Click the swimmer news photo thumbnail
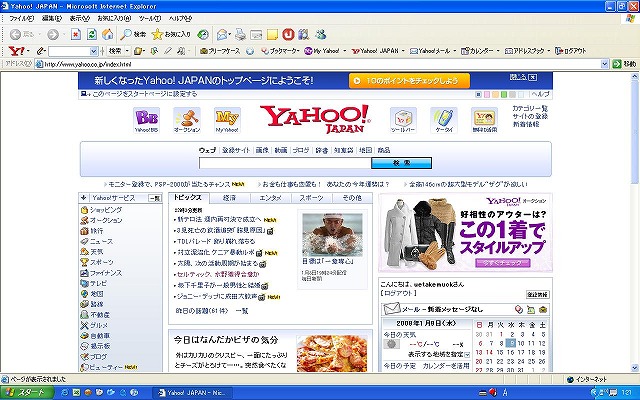This screenshot has width=640, height=400. pos(332,234)
